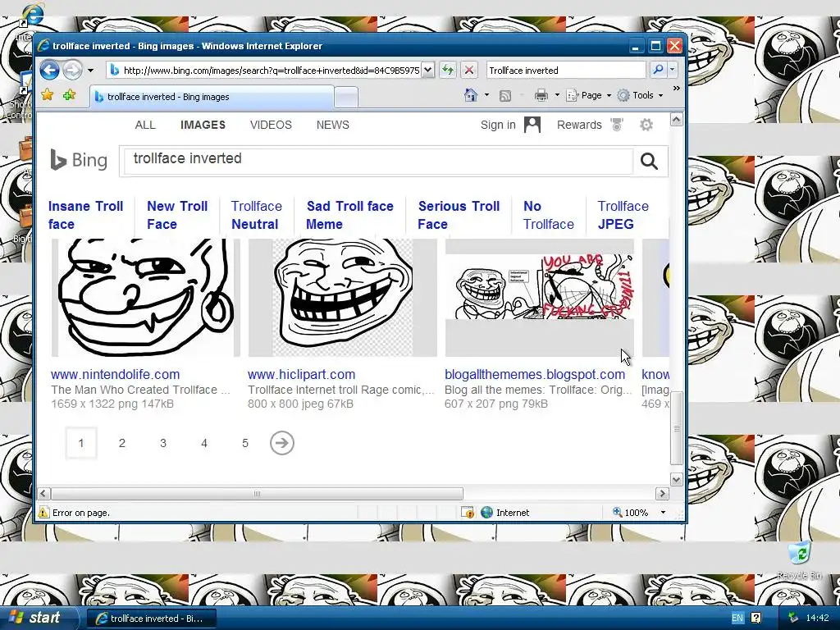
Task: Open the Windows Start button
Action: pyautogui.click(x=39, y=618)
